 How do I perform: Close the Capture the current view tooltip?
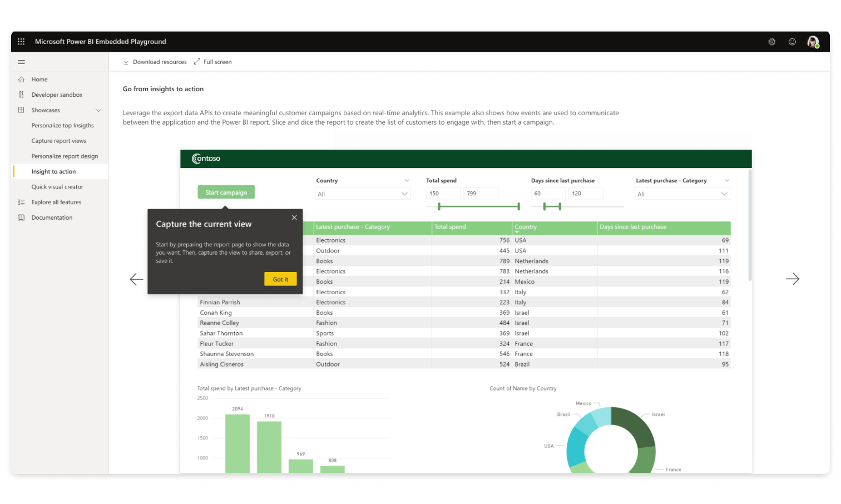click(x=294, y=218)
